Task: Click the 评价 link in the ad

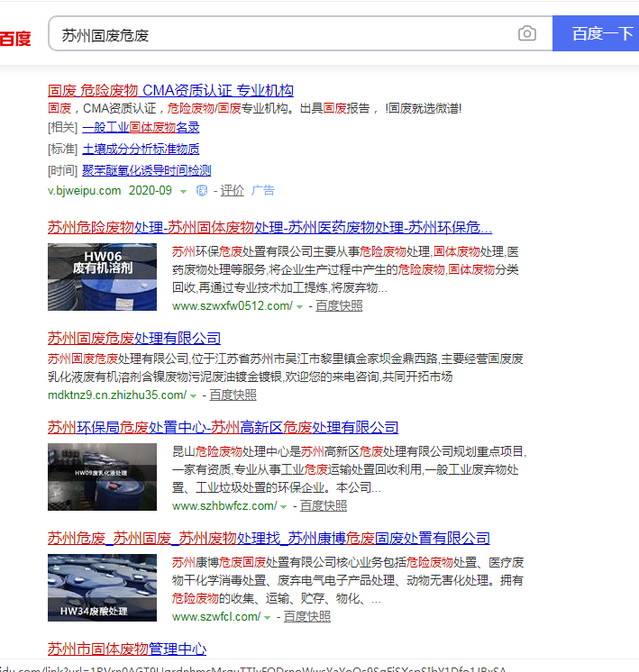Action: (x=233, y=191)
